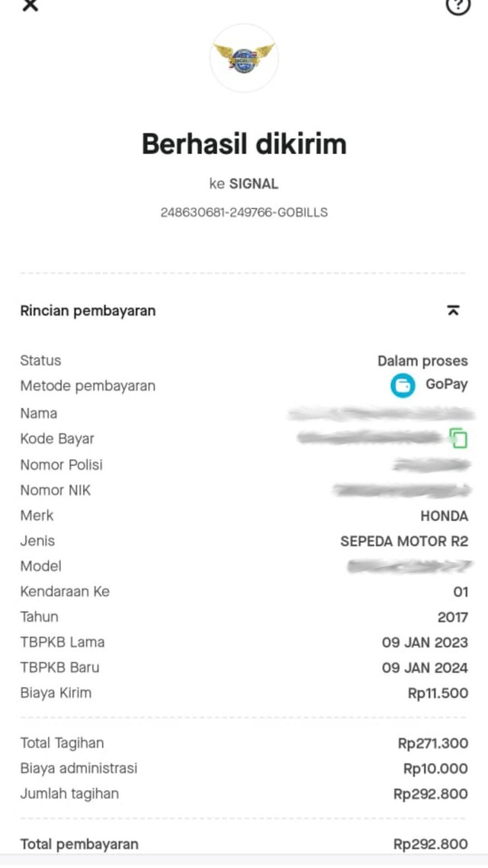Copy the Kode Bayar using the copy icon
This screenshot has width=488, height=868.
pyautogui.click(x=457, y=439)
